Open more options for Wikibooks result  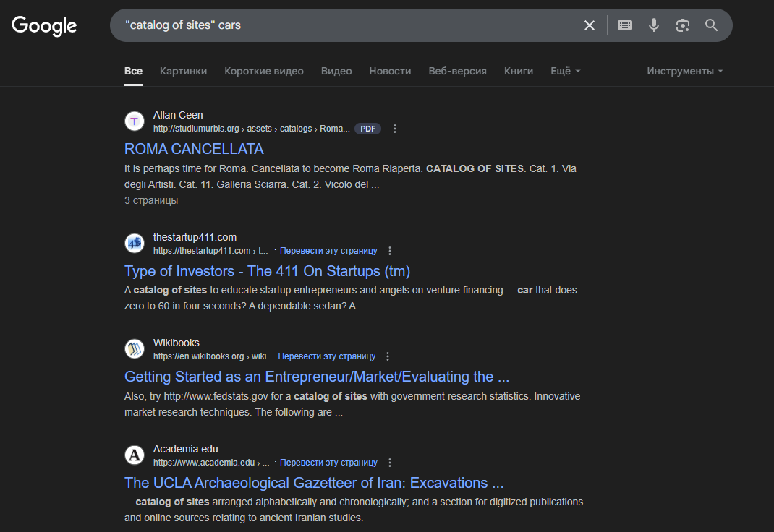pos(388,356)
